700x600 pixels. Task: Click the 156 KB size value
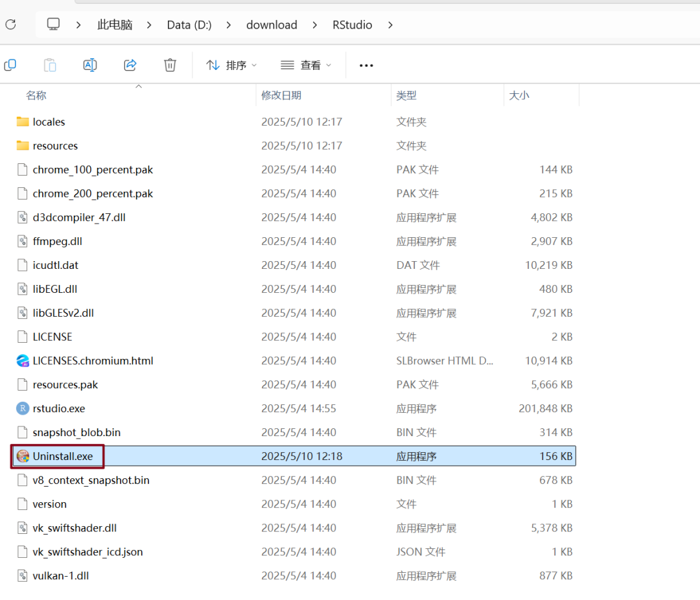[x=556, y=456]
